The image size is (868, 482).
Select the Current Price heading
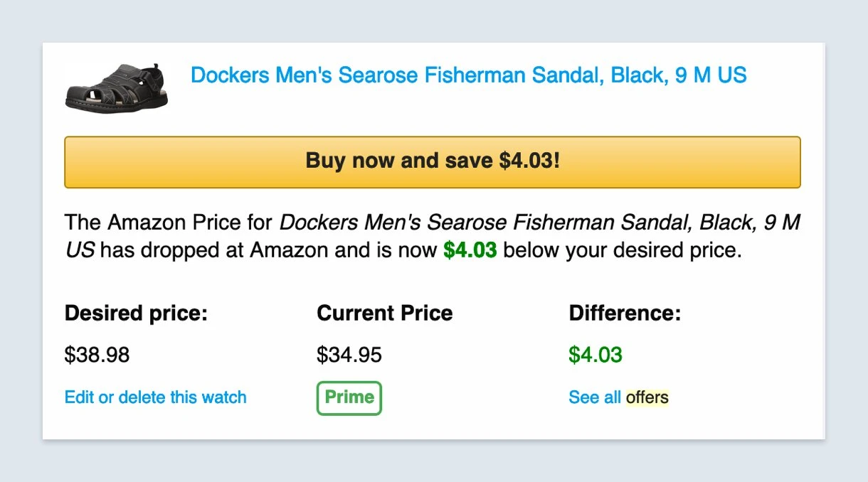[384, 314]
